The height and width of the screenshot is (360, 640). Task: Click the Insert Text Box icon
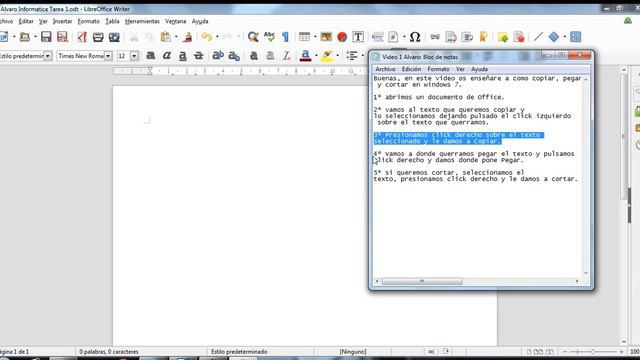[x=358, y=37]
